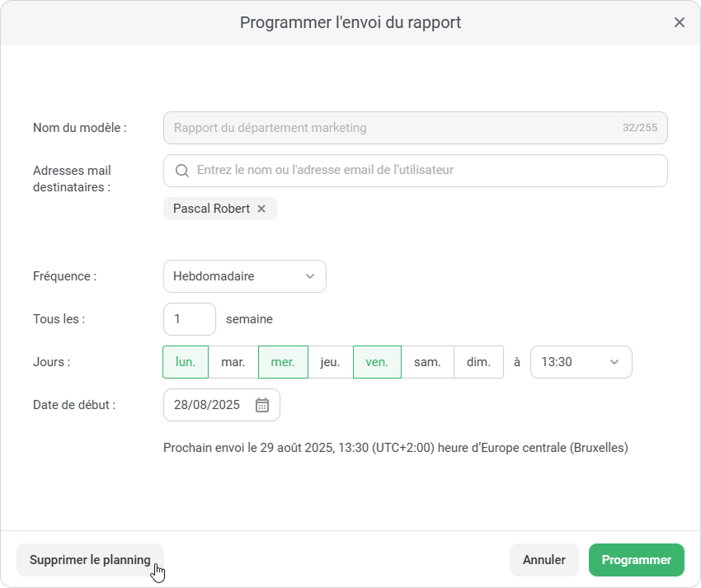Click the start date field 28/08/2025
Screen dimensions: 701x588
[x=207, y=405]
